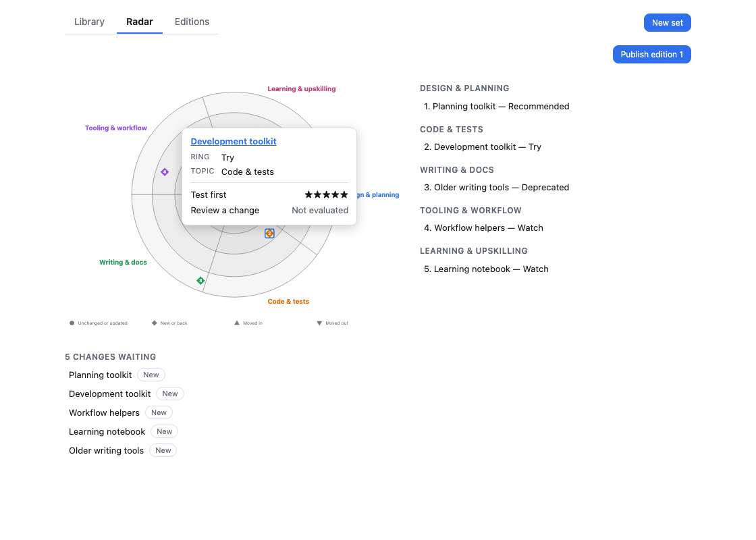Viewport: 756px width, 540px height.
Task: Click the 'Not evaluated' status in popup
Action: click(x=320, y=210)
